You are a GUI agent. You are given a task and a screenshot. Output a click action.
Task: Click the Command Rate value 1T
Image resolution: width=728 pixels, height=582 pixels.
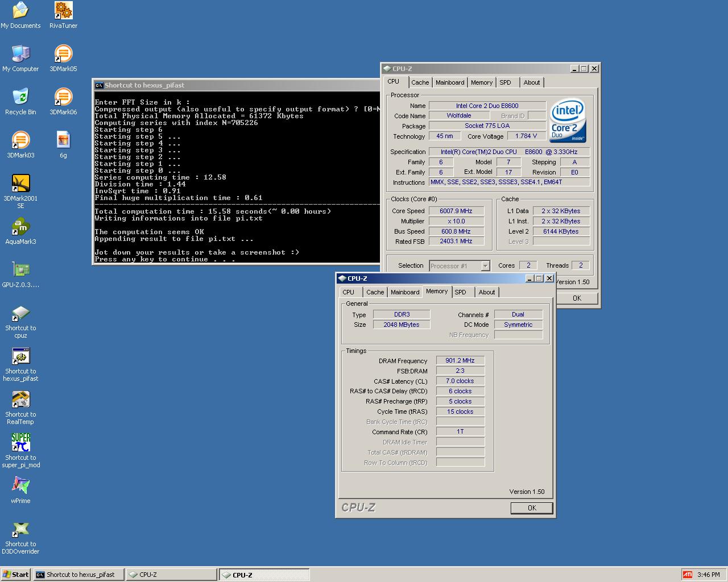[460, 432]
